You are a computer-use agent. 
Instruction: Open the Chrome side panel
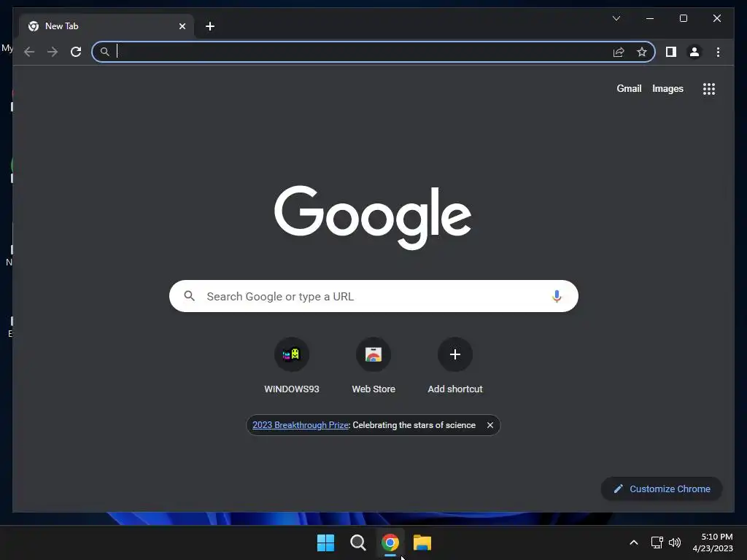(x=671, y=52)
